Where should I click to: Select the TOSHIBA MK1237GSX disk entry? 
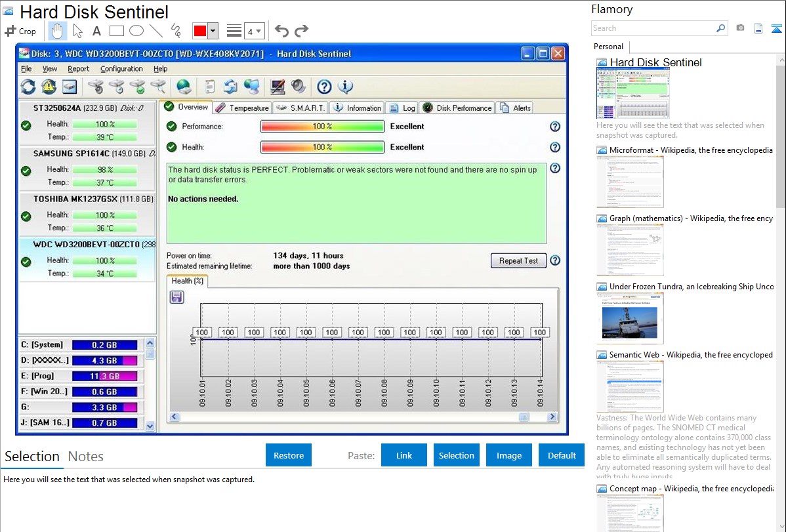87,214
